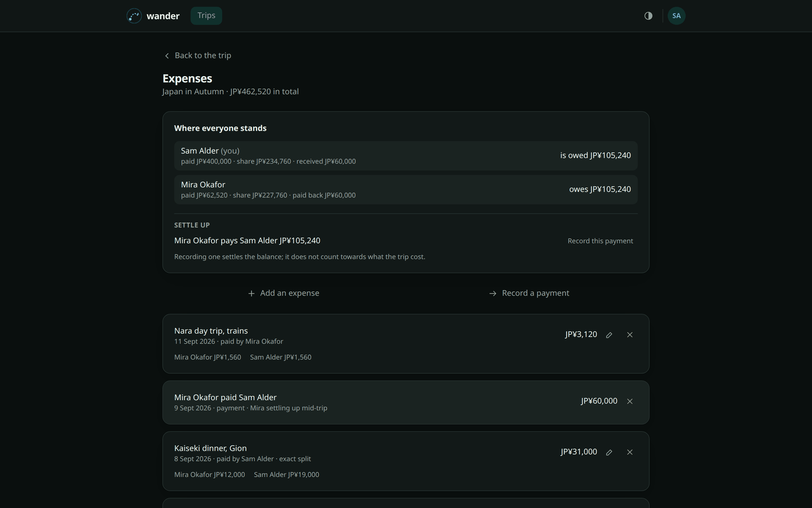Click the 'is owed JP¥105,240' amount

click(595, 155)
